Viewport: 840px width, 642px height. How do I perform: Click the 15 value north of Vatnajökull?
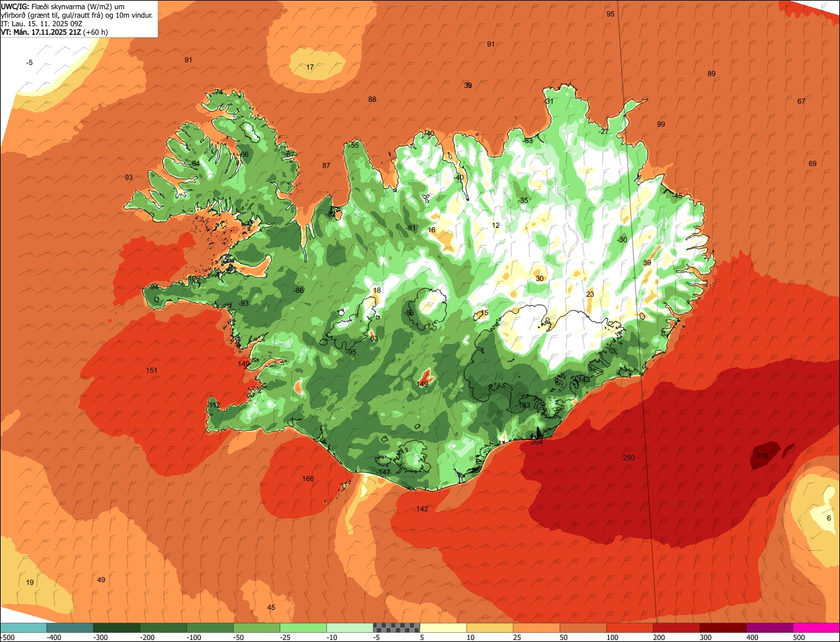coord(484,313)
